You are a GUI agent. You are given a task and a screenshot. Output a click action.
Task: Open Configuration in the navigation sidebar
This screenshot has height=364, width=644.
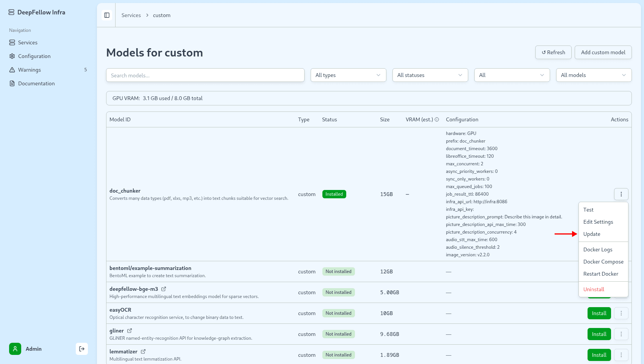coord(48,56)
